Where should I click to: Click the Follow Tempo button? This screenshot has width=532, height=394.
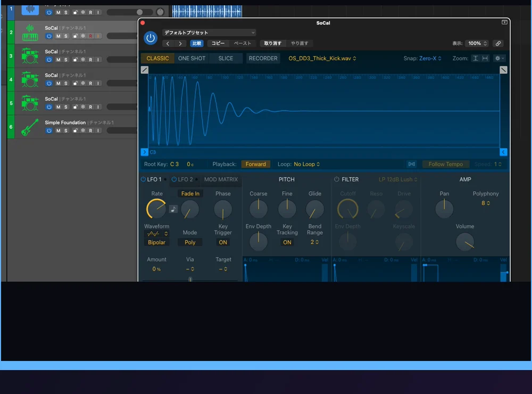[x=445, y=165]
